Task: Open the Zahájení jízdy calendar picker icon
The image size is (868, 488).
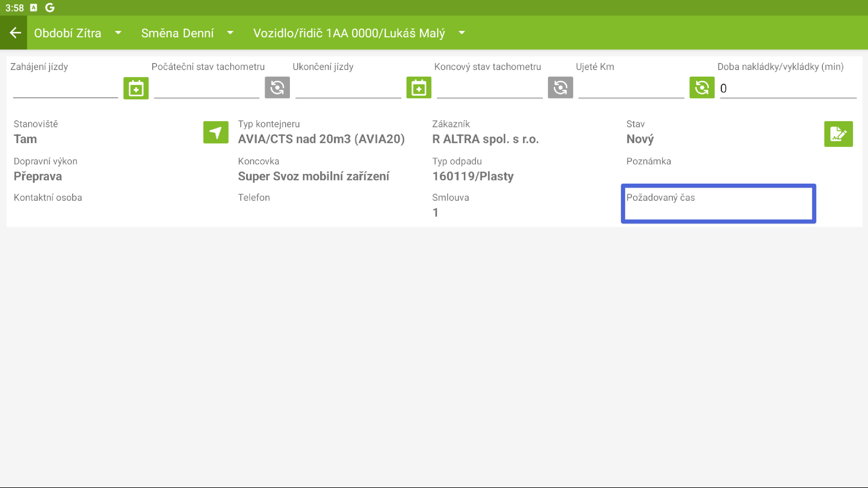Action: [136, 88]
